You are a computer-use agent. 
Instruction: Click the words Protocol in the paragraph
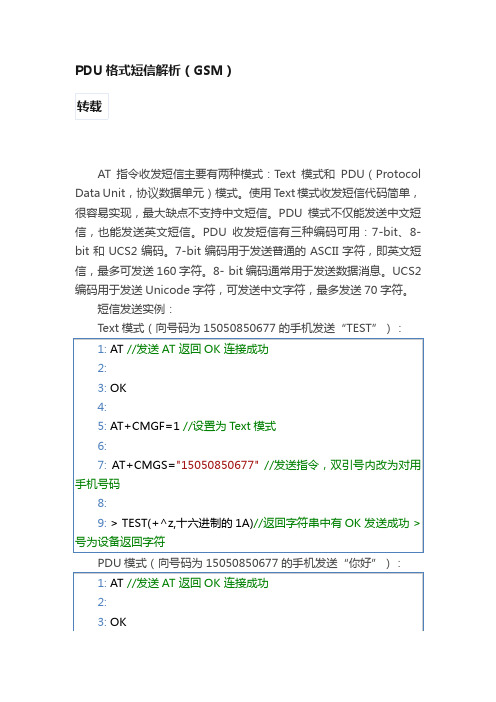[x=398, y=174]
